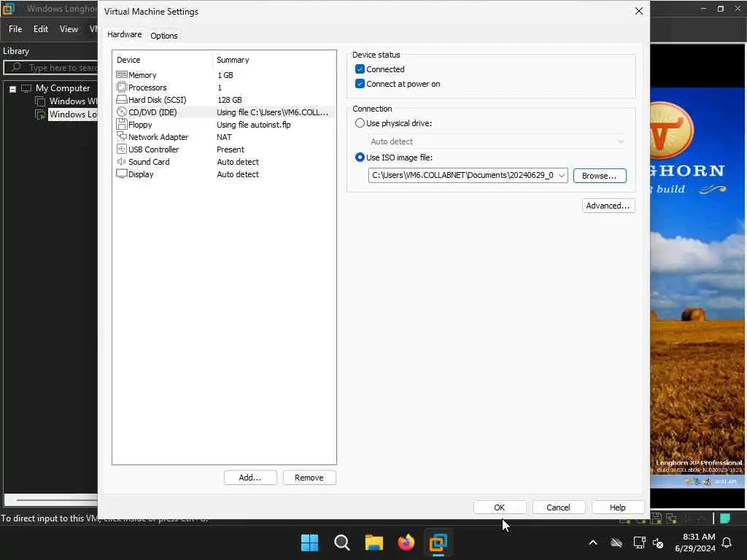Click the green message icon in VMware status bar
The width and height of the screenshot is (747, 560).
[x=725, y=518]
